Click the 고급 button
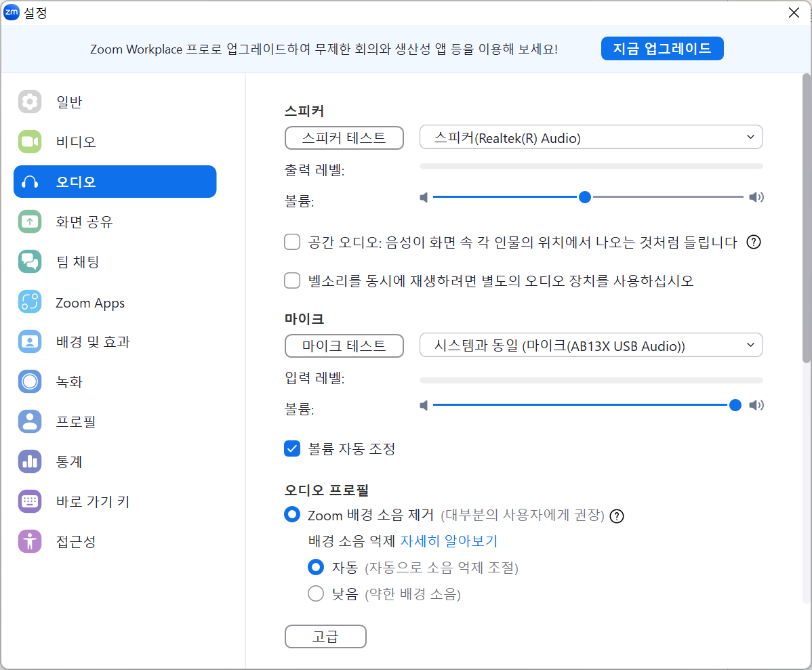Screen dimensions: 812x670 [x=325, y=636]
